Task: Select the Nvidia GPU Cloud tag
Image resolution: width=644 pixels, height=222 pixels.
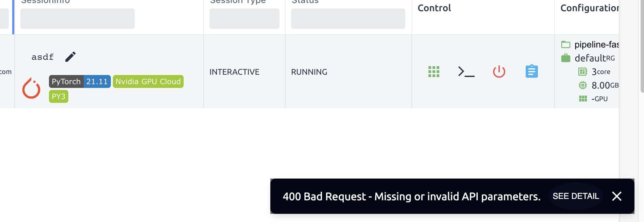Action: (148, 81)
